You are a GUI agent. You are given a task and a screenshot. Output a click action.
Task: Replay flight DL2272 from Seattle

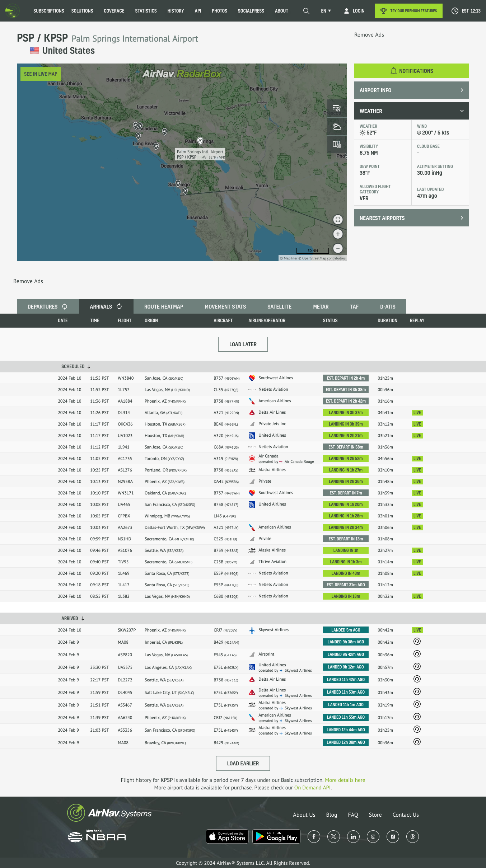(417, 679)
